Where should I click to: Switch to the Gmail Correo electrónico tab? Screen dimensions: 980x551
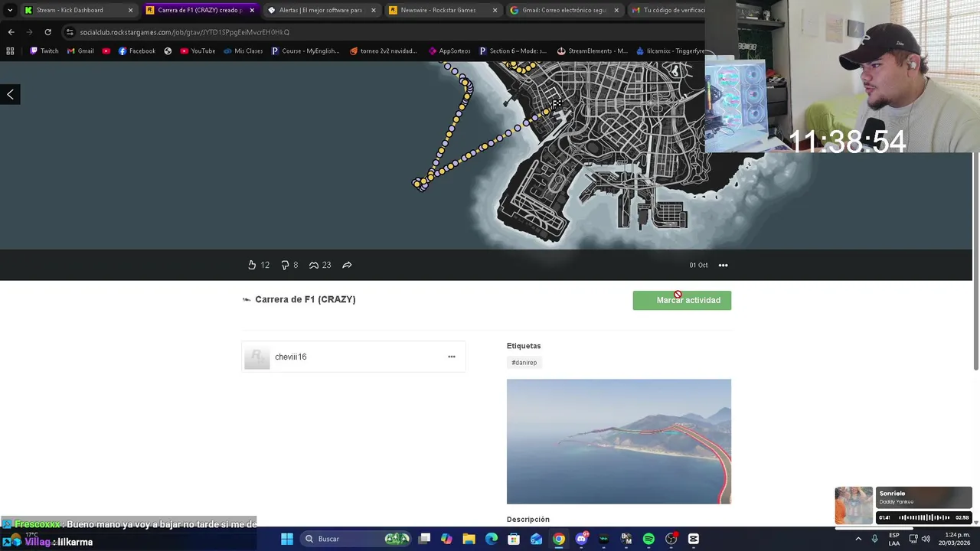click(564, 10)
